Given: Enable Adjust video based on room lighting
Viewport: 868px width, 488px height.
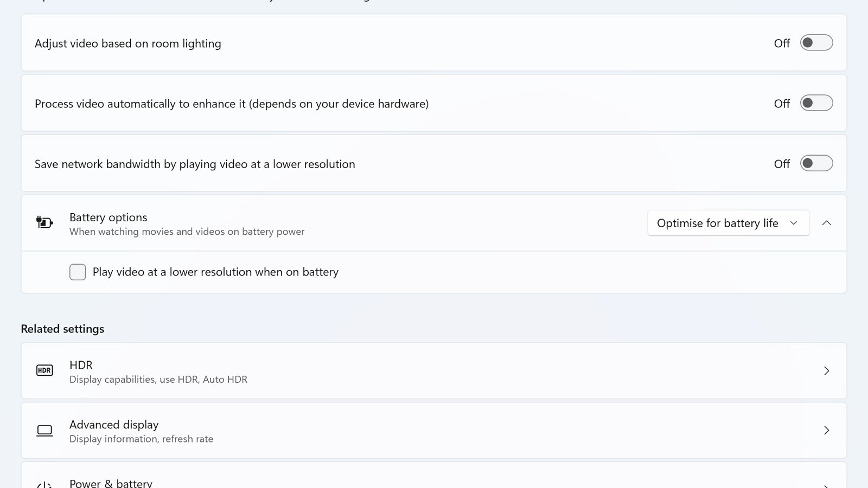Looking at the screenshot, I should [816, 42].
